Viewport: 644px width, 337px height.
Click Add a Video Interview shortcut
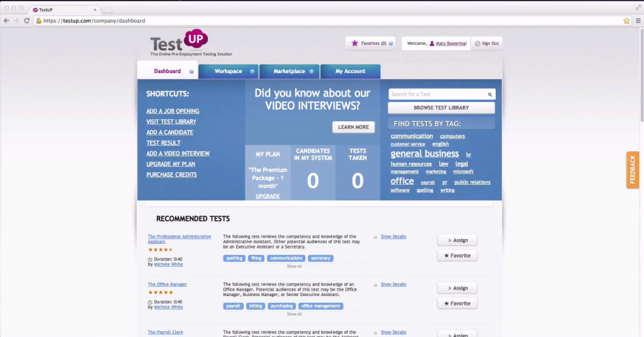coord(178,153)
